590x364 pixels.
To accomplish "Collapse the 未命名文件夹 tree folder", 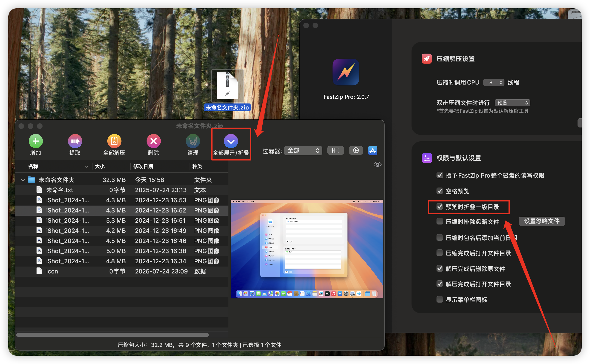I will click(23, 180).
